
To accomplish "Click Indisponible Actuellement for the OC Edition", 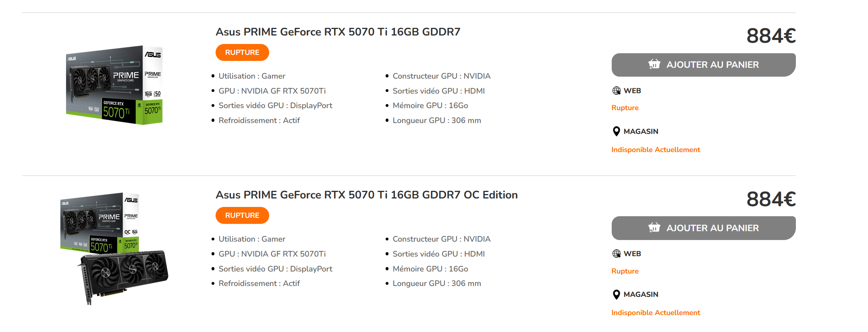I will [655, 313].
